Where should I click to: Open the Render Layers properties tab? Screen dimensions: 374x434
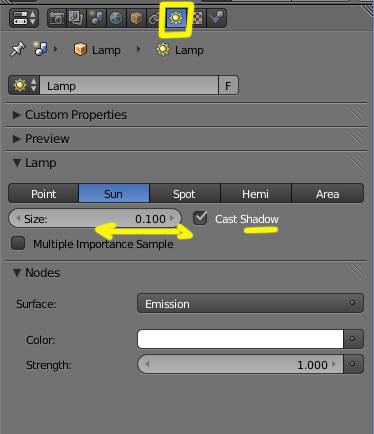click(x=76, y=18)
